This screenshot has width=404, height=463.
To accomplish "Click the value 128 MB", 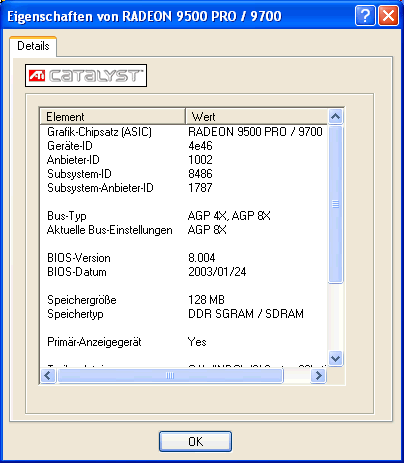I will (x=206, y=300).
